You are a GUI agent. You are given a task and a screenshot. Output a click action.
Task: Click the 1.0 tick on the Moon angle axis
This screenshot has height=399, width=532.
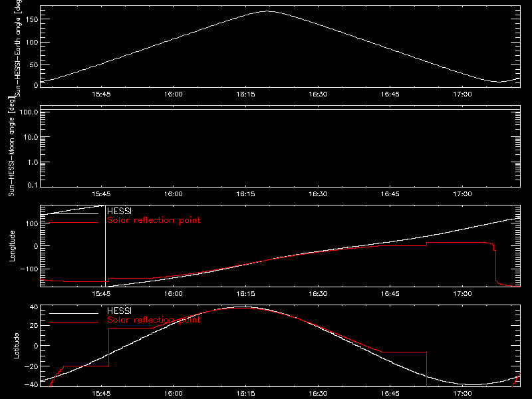33,162
